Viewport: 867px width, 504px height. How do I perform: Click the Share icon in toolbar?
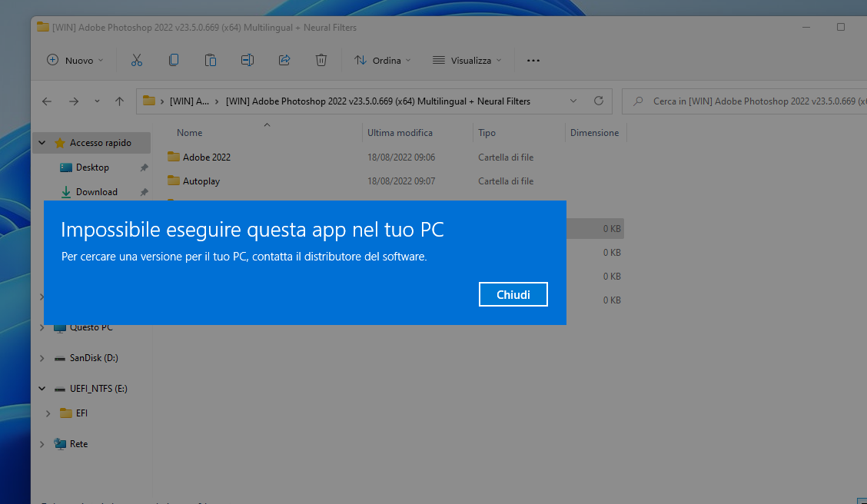tap(284, 60)
